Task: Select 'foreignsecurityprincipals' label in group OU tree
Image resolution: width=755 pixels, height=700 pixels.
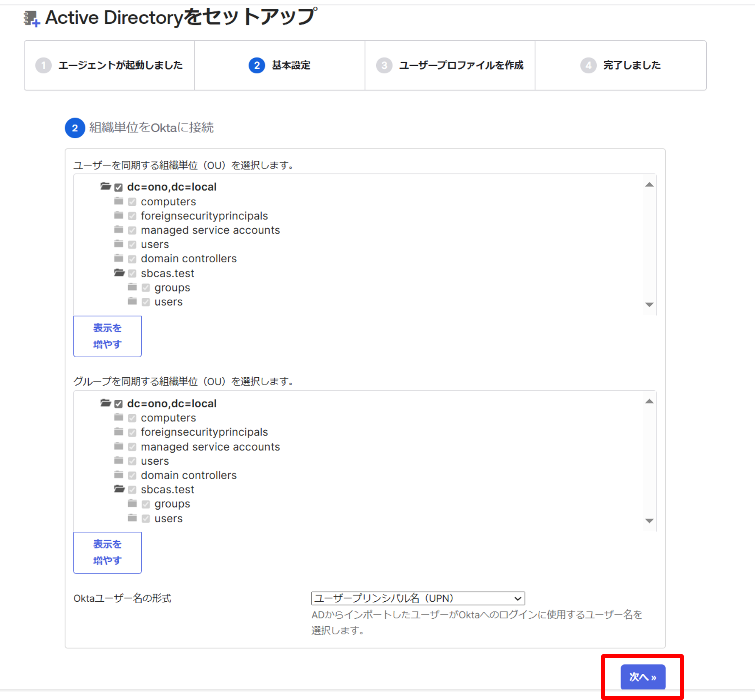Action: coord(204,432)
